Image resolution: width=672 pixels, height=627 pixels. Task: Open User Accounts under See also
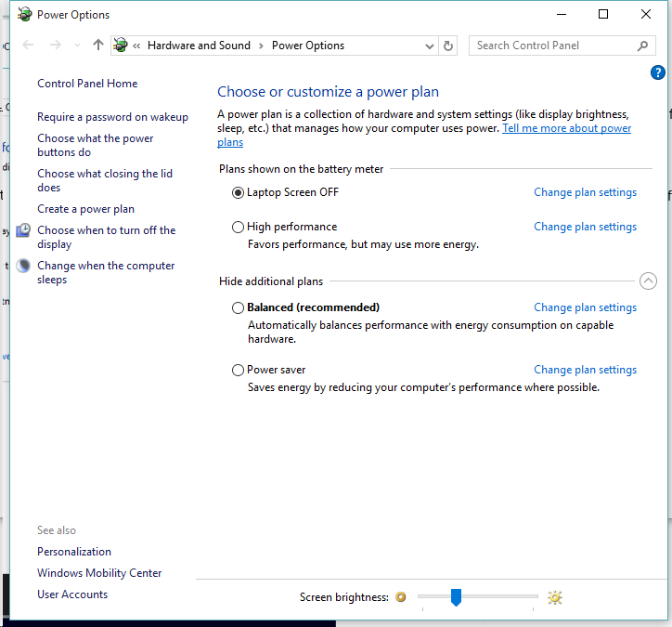pos(72,594)
